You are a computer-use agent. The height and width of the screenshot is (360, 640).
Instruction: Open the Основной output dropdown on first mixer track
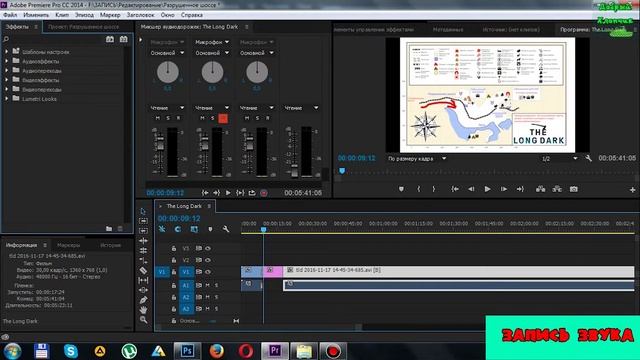(x=167, y=53)
